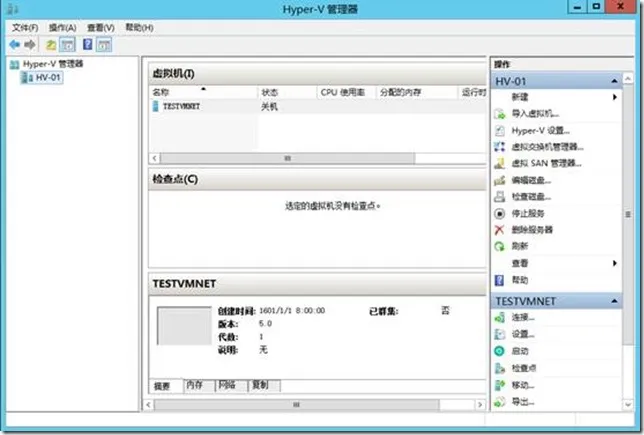
Task: Click the VM list scrollbar left arrow
Action: click(x=154, y=158)
